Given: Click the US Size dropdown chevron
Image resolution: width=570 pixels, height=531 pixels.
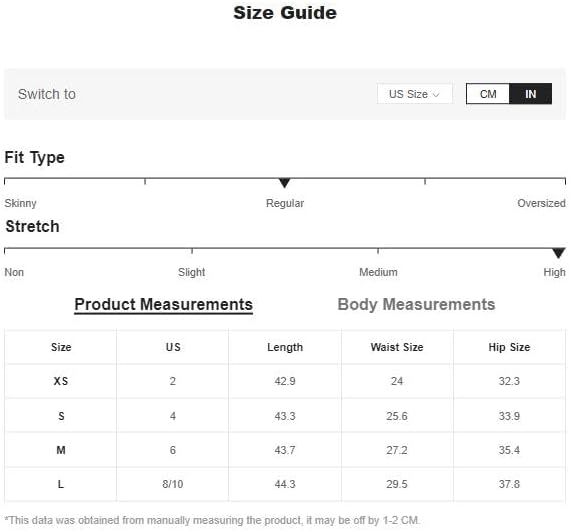Looking at the screenshot, I should 436,95.
